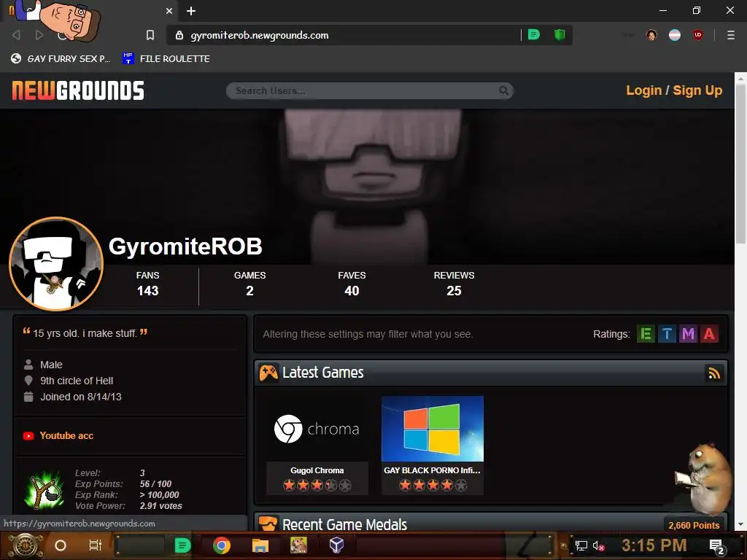Open the FAVES 40 tab
Viewport: 747px width, 560px height.
point(352,284)
